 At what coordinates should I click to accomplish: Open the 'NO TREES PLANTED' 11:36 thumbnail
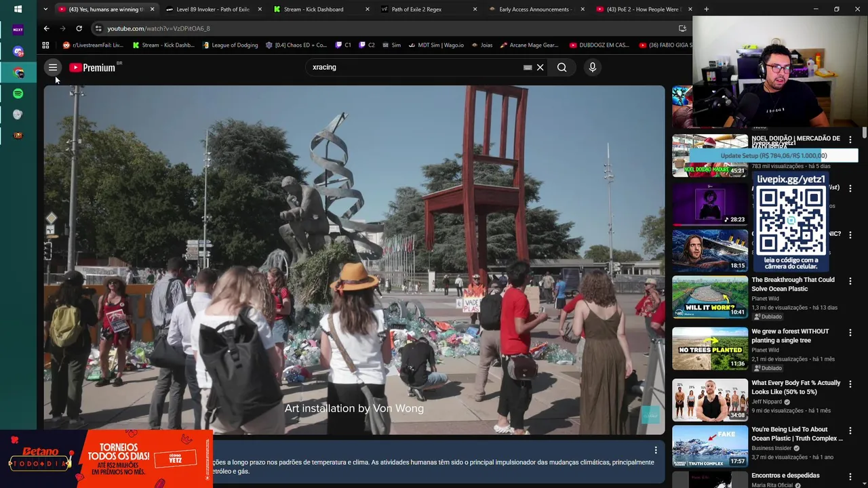pos(710,348)
